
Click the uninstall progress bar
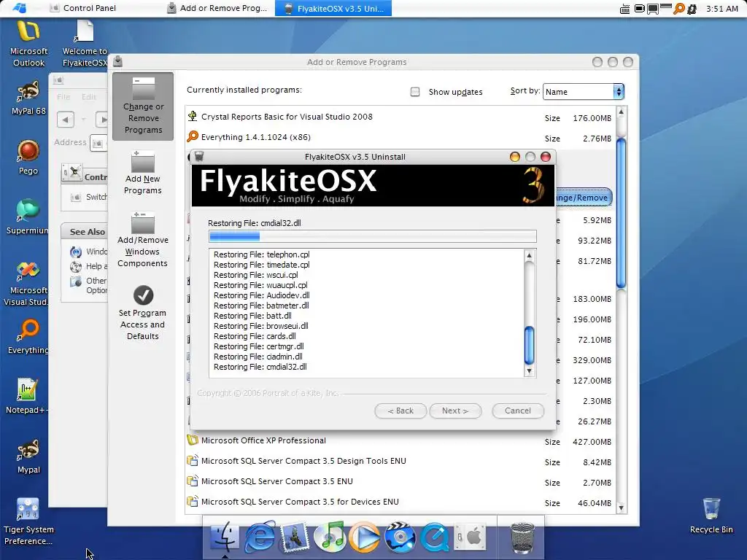pyautogui.click(x=373, y=236)
